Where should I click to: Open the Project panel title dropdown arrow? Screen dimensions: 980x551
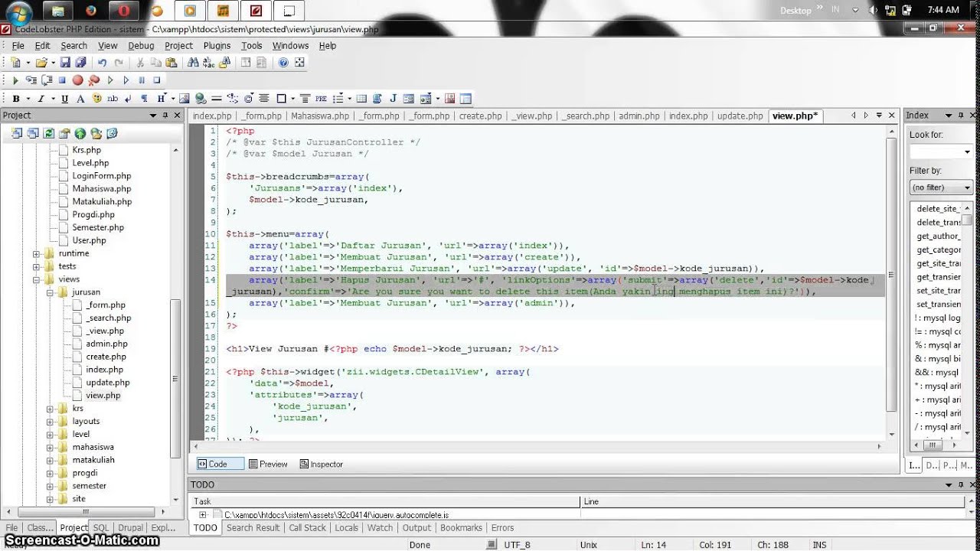pyautogui.click(x=152, y=116)
